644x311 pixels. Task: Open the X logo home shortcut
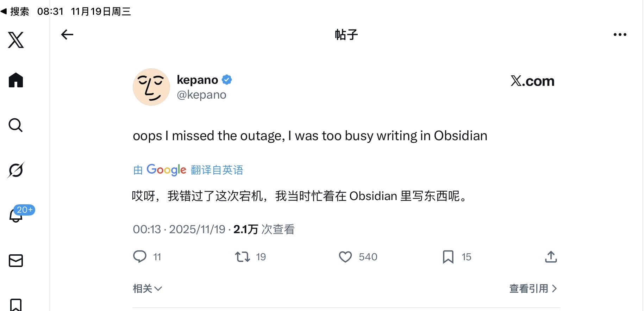(16, 40)
